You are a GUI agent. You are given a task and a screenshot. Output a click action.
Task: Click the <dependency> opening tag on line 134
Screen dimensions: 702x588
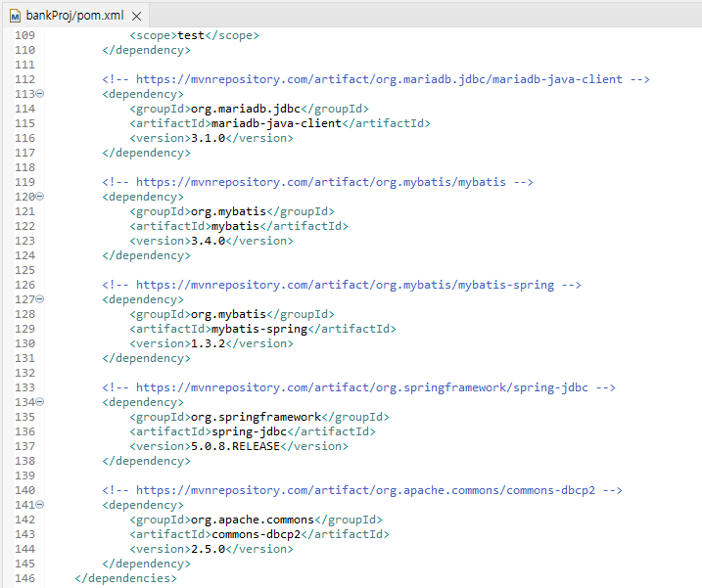(x=143, y=402)
